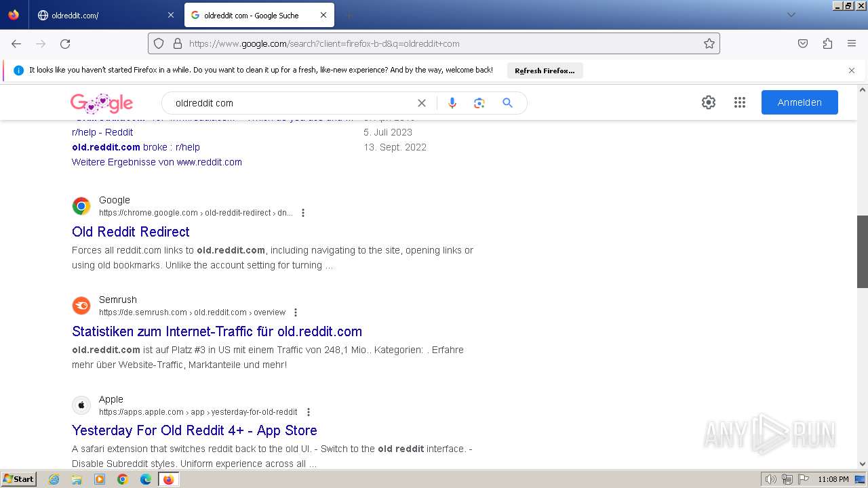Image resolution: width=868 pixels, height=488 pixels.
Task: Reload the current page
Action: coord(65,43)
